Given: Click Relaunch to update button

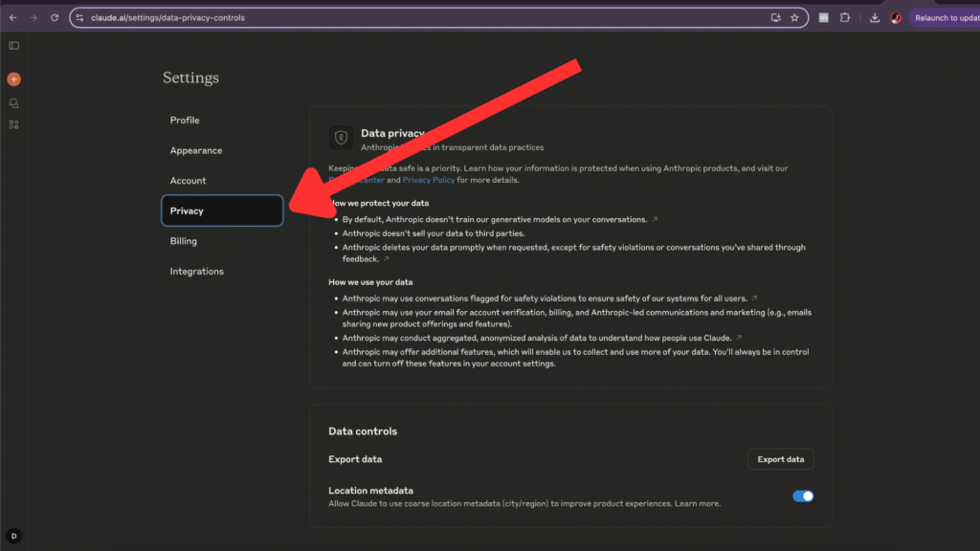Looking at the screenshot, I should tap(945, 17).
